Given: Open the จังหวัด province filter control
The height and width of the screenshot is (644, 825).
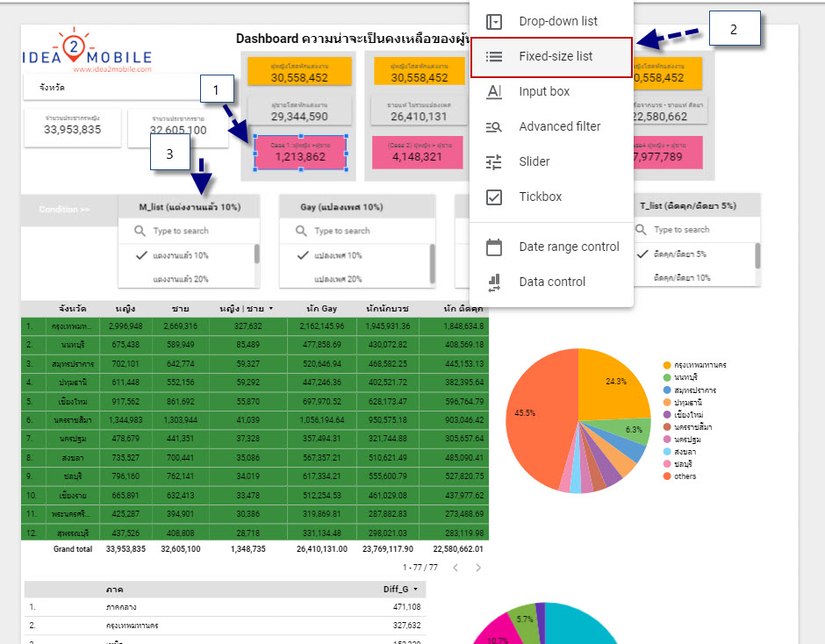Looking at the screenshot, I should [111, 88].
